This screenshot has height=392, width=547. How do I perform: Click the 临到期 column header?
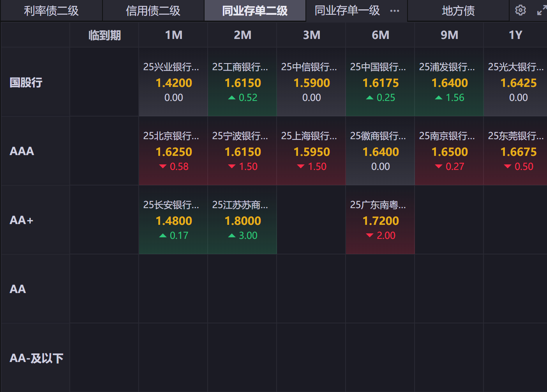point(104,35)
